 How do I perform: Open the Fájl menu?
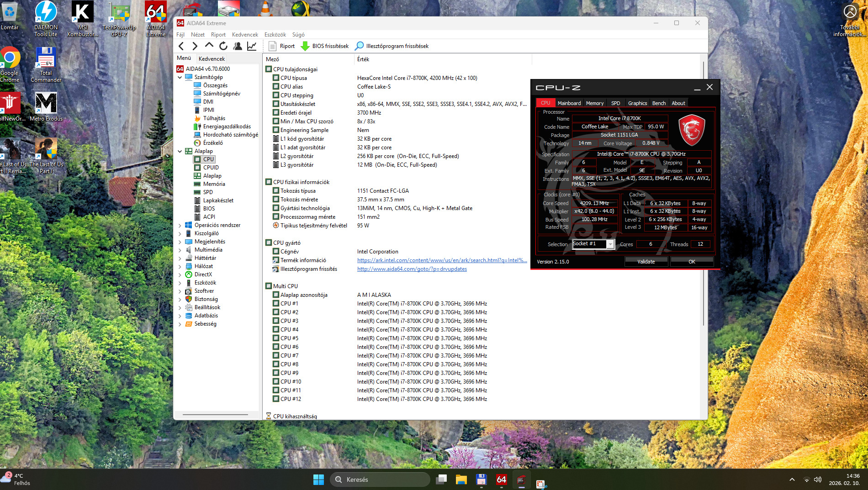pyautogui.click(x=180, y=35)
